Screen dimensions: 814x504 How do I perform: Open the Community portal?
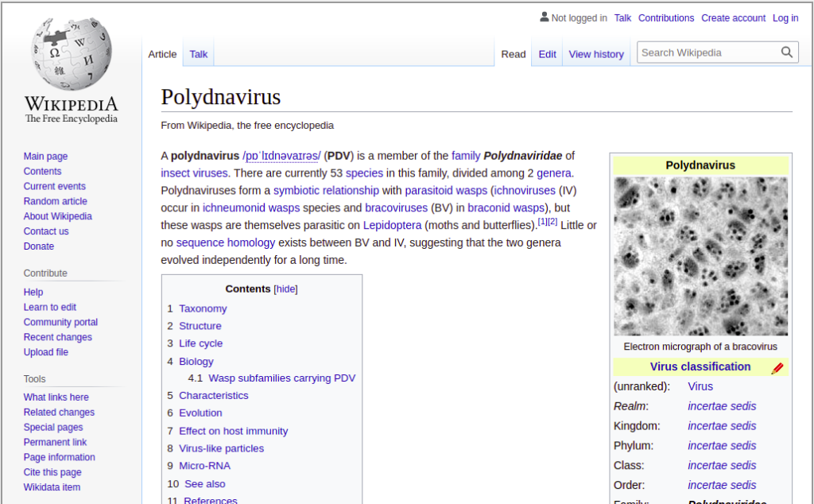(x=60, y=322)
